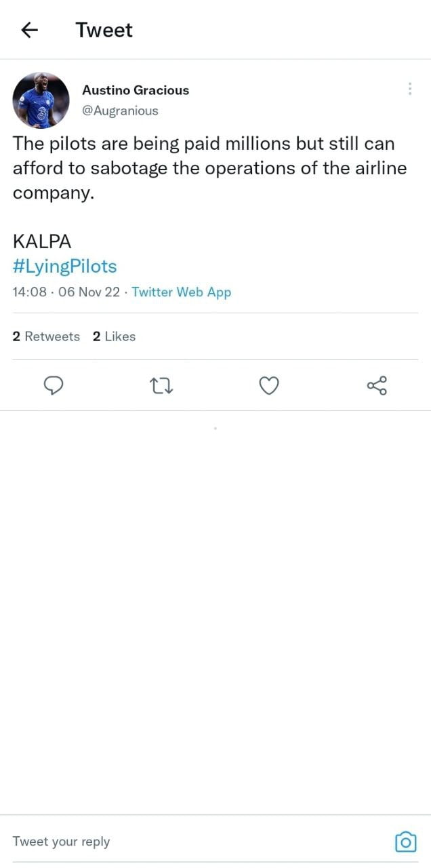The image size is (431, 868).
Task: Tap the reply speech bubble icon
Action: click(x=54, y=386)
